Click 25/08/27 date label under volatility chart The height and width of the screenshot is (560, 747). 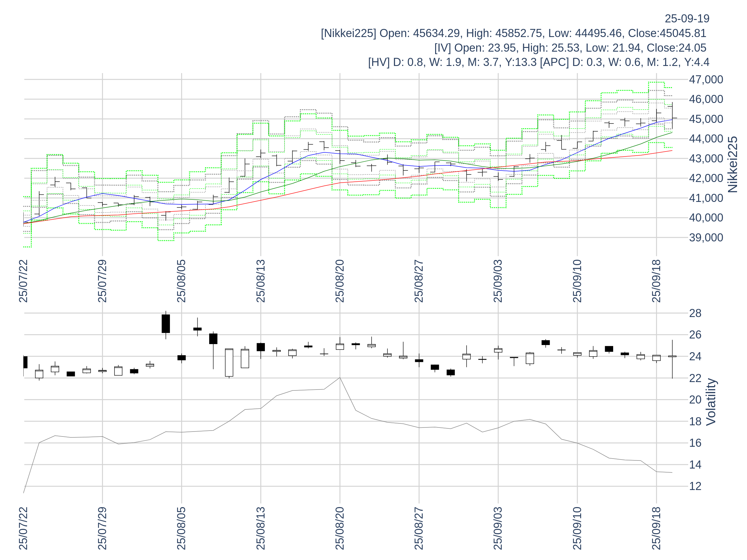click(419, 528)
